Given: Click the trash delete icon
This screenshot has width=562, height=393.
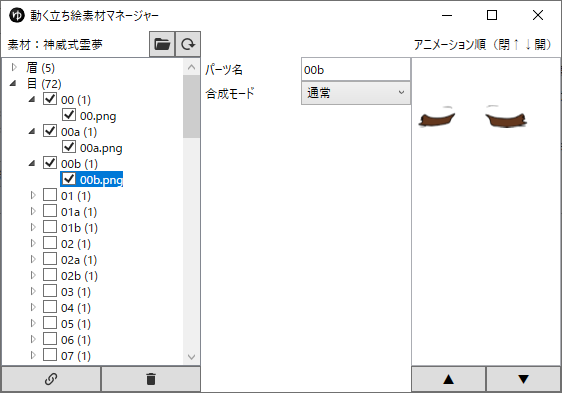Looking at the screenshot, I should [x=151, y=379].
